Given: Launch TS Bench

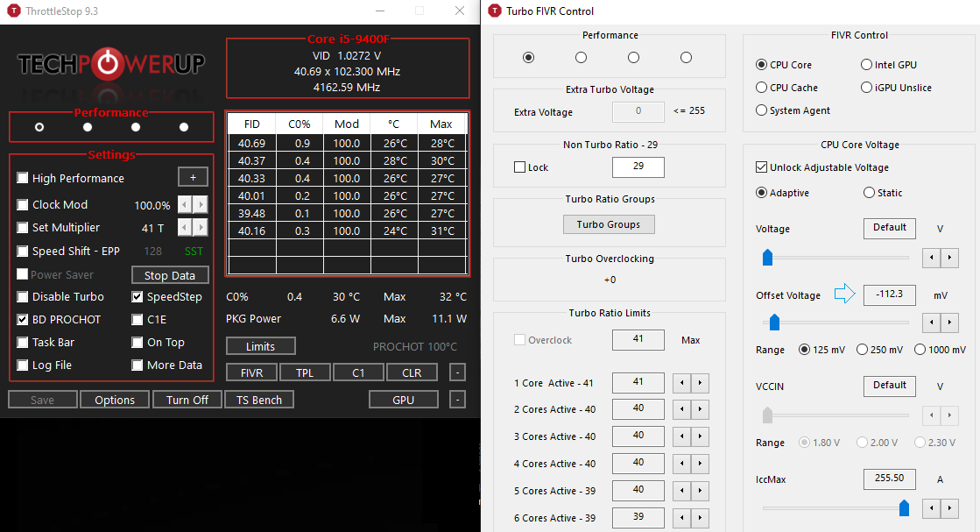Looking at the screenshot, I should click(259, 400).
